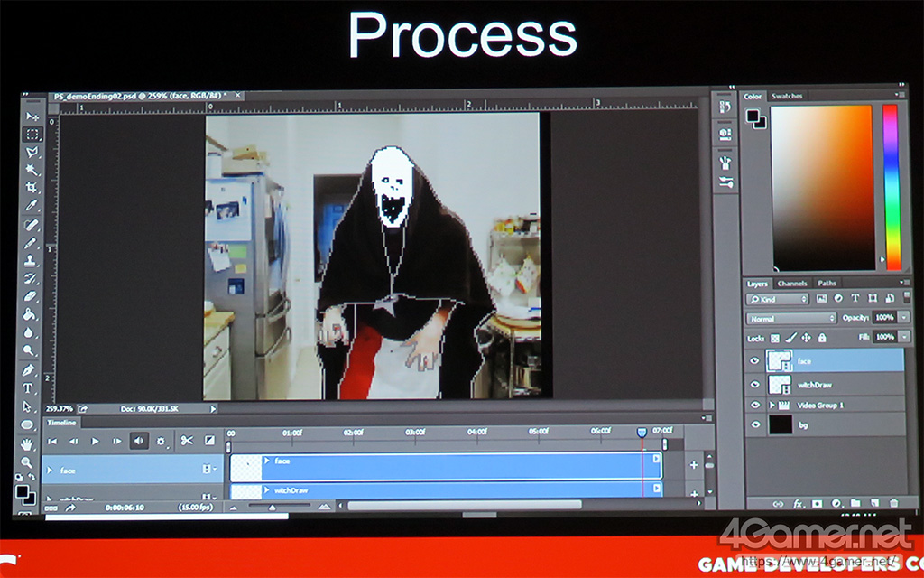Create a new group folder icon
The height and width of the screenshot is (578, 924).
click(x=855, y=503)
